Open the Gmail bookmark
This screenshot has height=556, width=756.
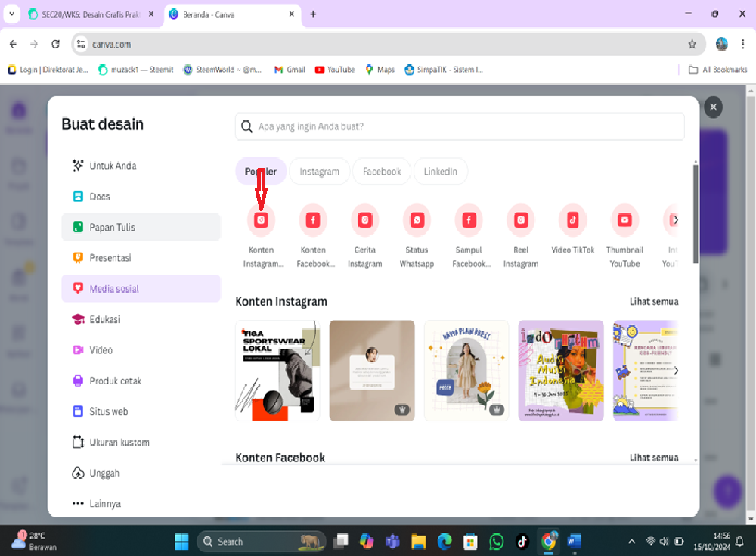290,70
